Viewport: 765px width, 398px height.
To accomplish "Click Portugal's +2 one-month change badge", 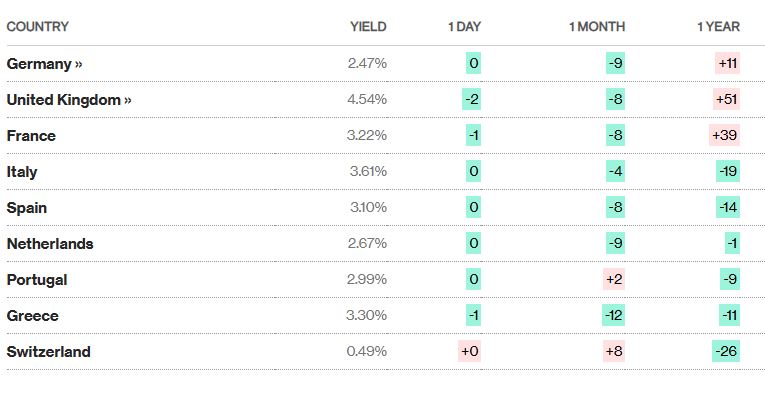I will (614, 279).
